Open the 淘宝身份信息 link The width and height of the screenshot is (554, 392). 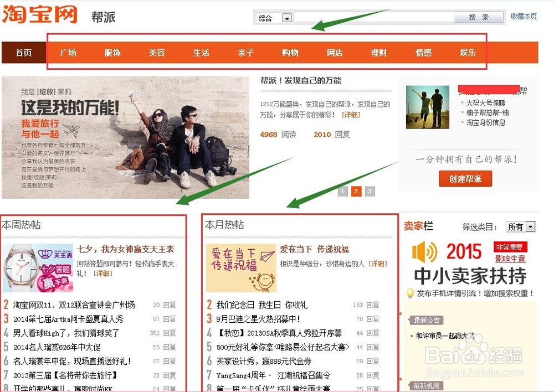click(486, 122)
